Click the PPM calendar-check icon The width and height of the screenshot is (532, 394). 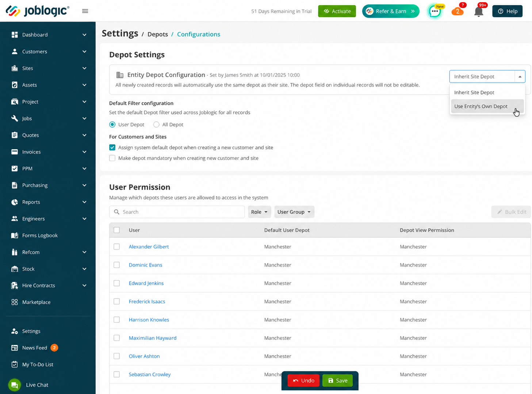pos(15,169)
